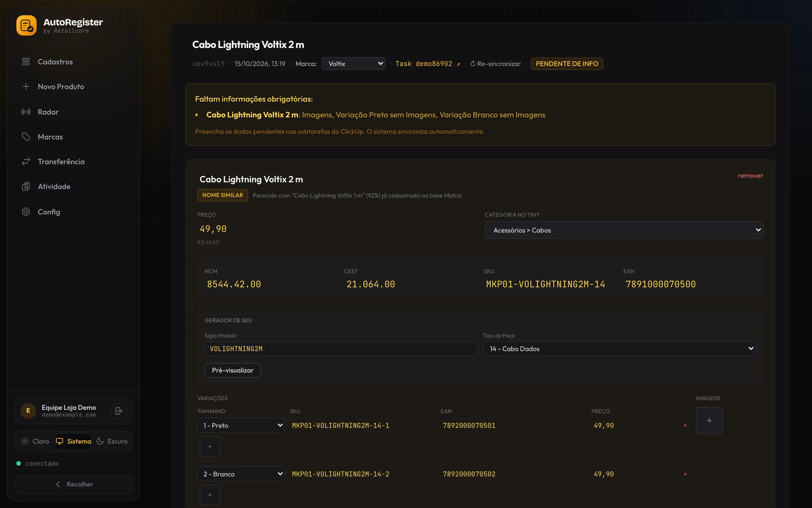
Task: Open the Atividade clipboard icon
Action: point(26,187)
